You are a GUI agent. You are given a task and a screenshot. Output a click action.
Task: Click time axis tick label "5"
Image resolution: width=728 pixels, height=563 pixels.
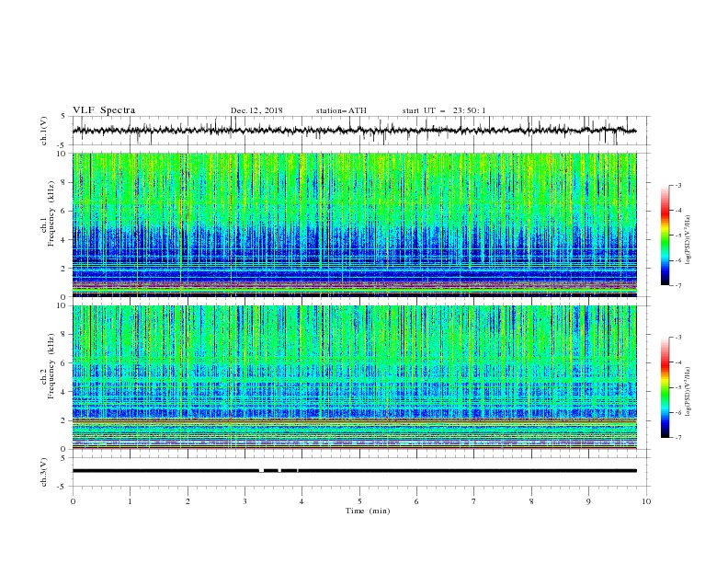pyautogui.click(x=359, y=501)
